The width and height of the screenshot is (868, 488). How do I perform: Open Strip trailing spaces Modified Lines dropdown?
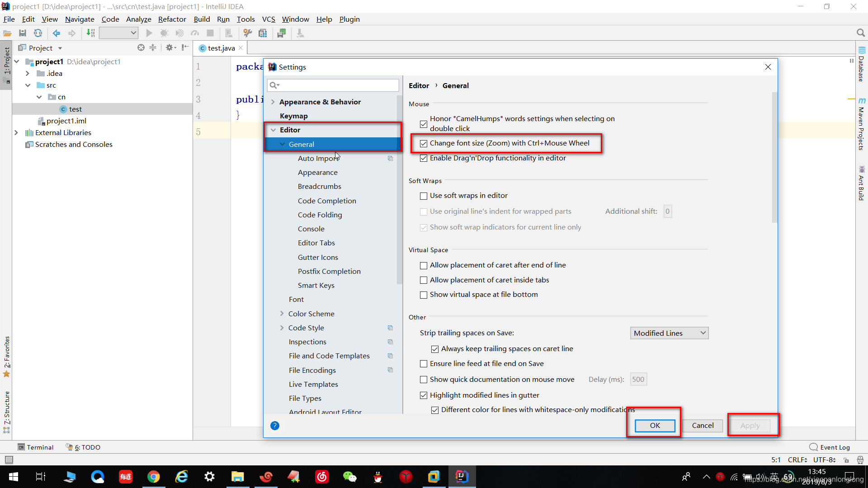click(669, 333)
